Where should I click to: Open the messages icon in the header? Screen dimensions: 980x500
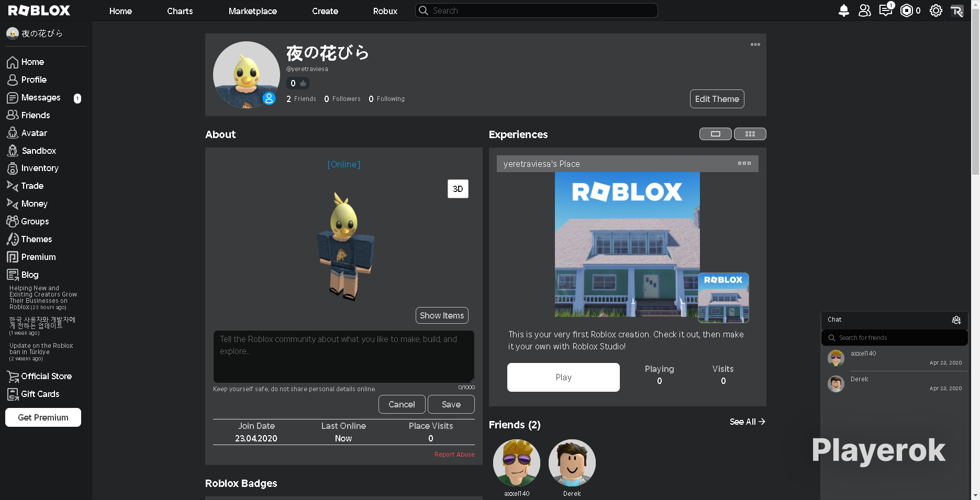(886, 10)
